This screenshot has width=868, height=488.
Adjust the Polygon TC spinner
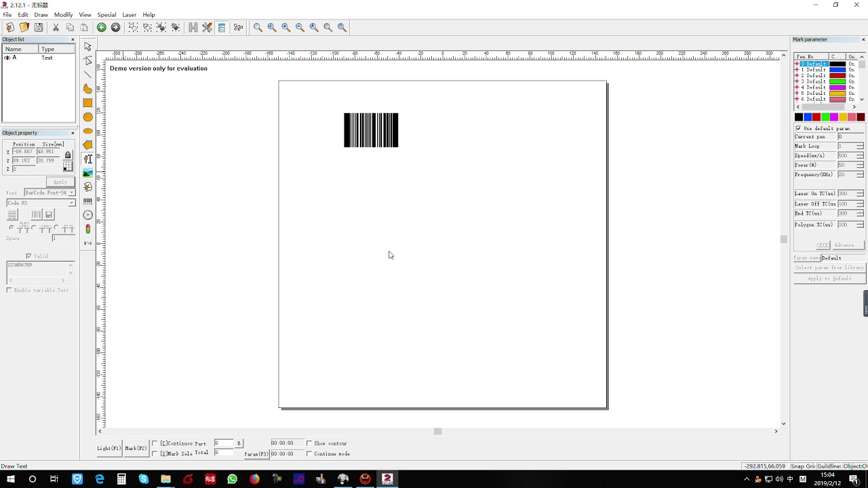pos(861,224)
